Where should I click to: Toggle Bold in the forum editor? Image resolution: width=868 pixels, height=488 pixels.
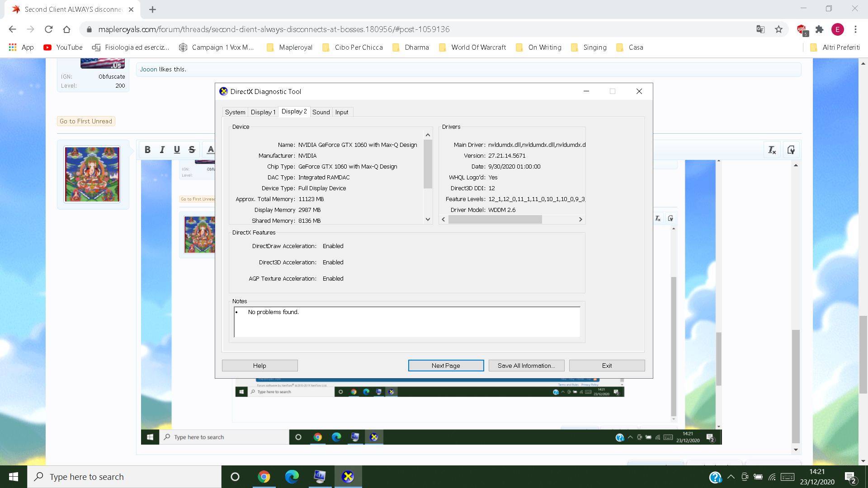147,150
